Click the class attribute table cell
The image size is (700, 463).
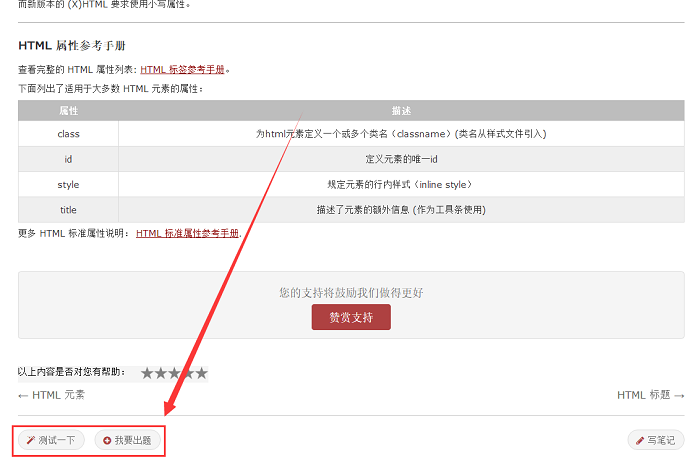click(x=68, y=133)
